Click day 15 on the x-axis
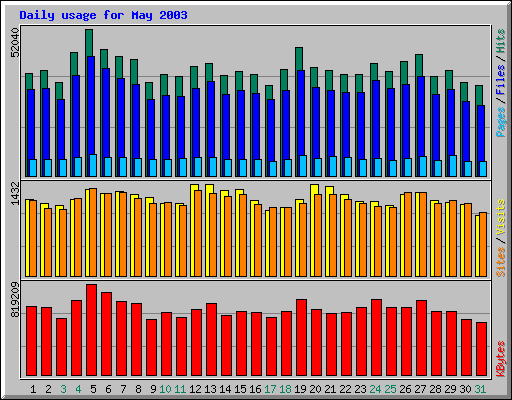 pyautogui.click(x=240, y=389)
